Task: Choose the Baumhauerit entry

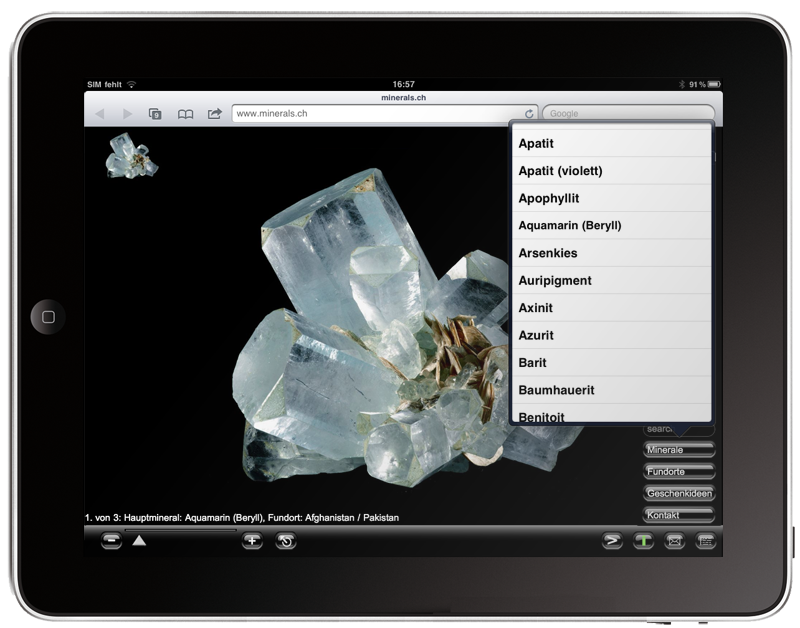Action: tap(611, 390)
